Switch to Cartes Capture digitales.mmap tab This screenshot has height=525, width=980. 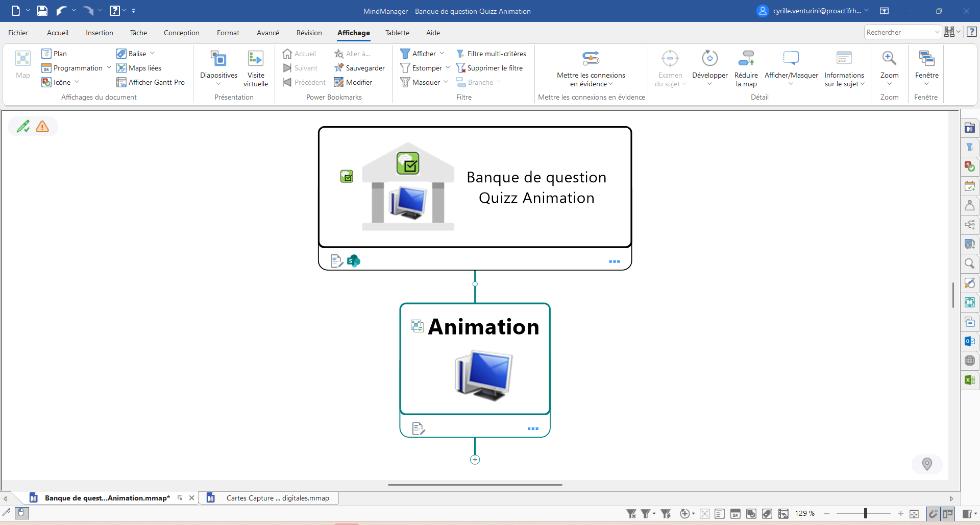tap(277, 498)
